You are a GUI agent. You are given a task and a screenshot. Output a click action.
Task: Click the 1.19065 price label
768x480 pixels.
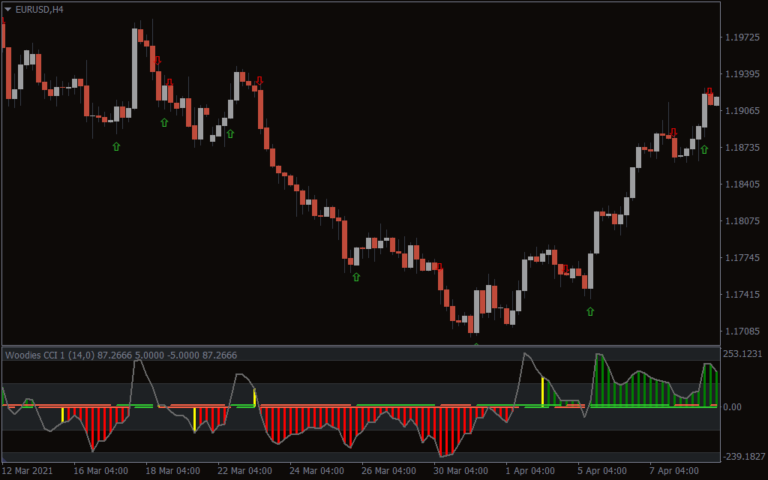pos(743,111)
